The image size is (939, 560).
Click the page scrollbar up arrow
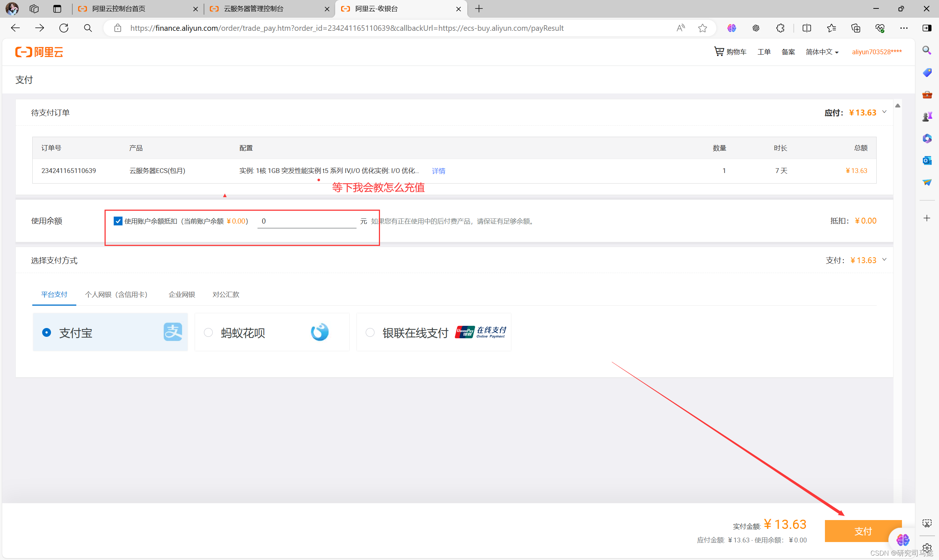pos(898,106)
